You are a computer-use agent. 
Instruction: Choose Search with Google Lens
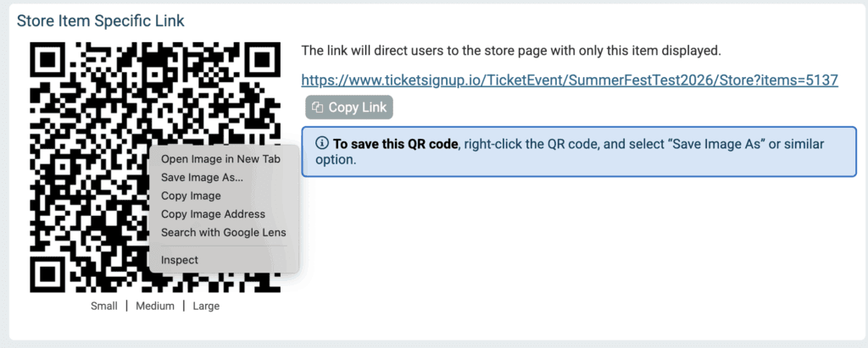pos(224,232)
